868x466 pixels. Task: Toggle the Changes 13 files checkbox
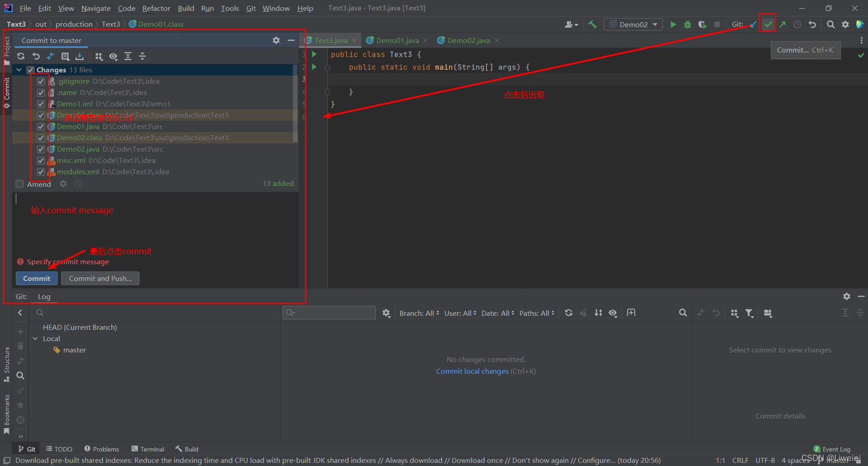tap(31, 70)
